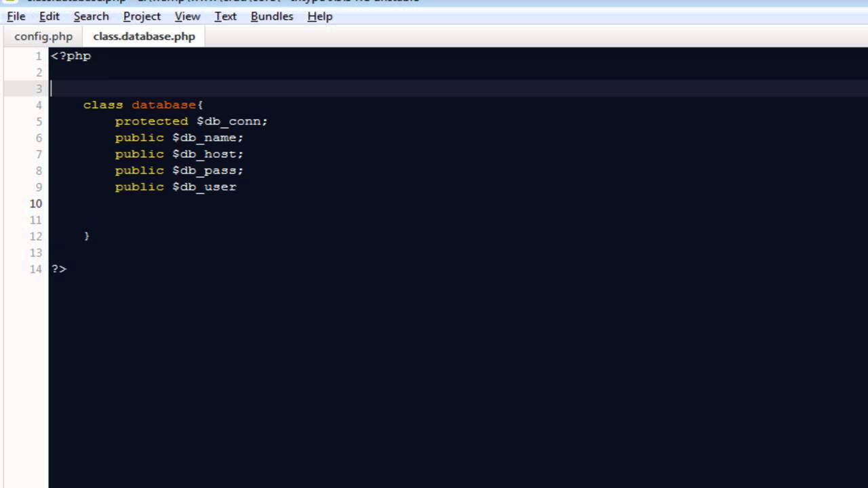Click the '$db_conn;' variable

click(x=232, y=121)
